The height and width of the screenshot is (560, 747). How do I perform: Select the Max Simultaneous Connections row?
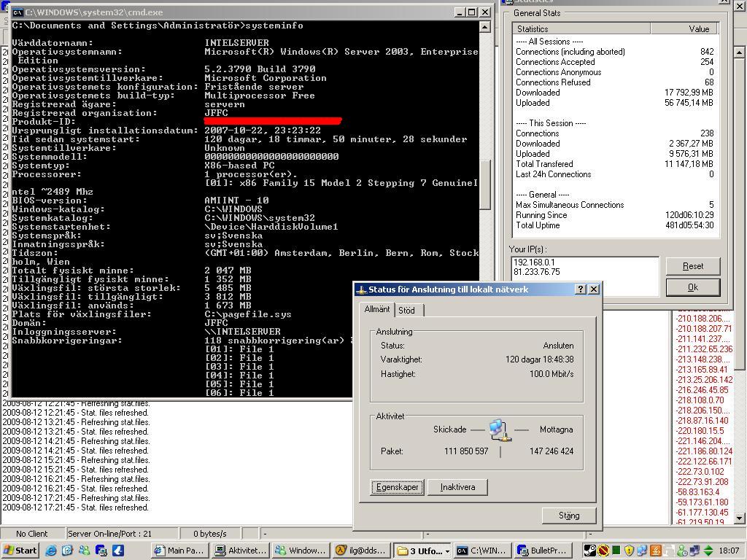pyautogui.click(x=614, y=205)
